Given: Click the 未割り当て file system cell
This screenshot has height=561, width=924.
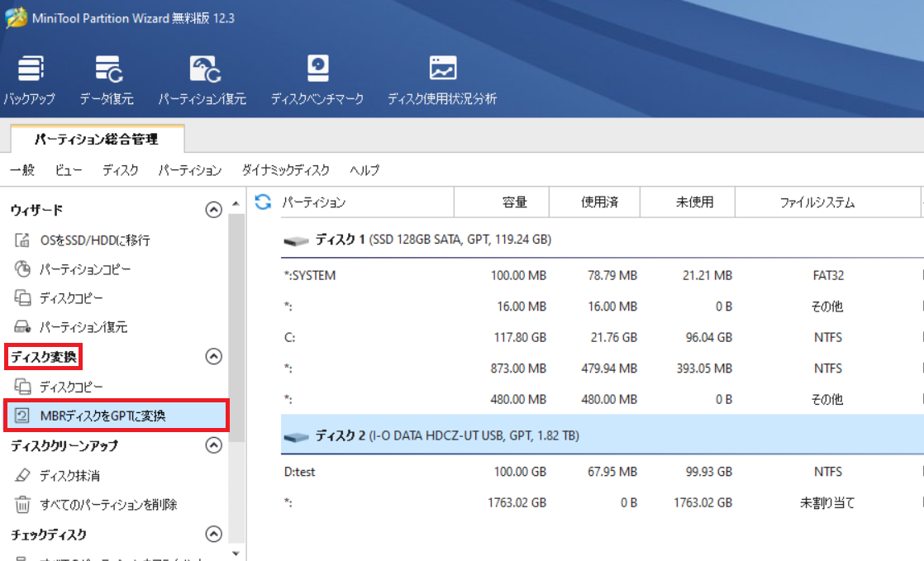Looking at the screenshot, I should (x=827, y=502).
